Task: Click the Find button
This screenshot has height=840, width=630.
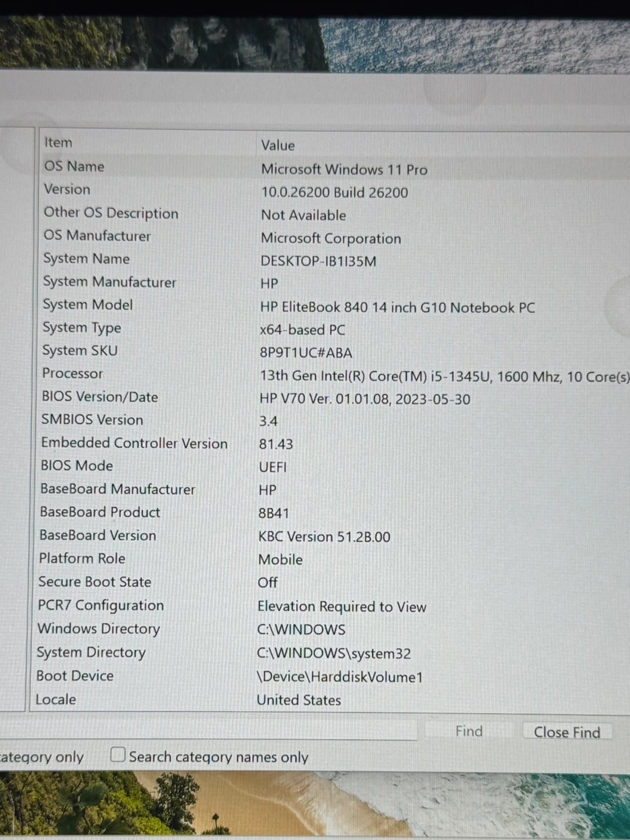Action: [x=468, y=731]
